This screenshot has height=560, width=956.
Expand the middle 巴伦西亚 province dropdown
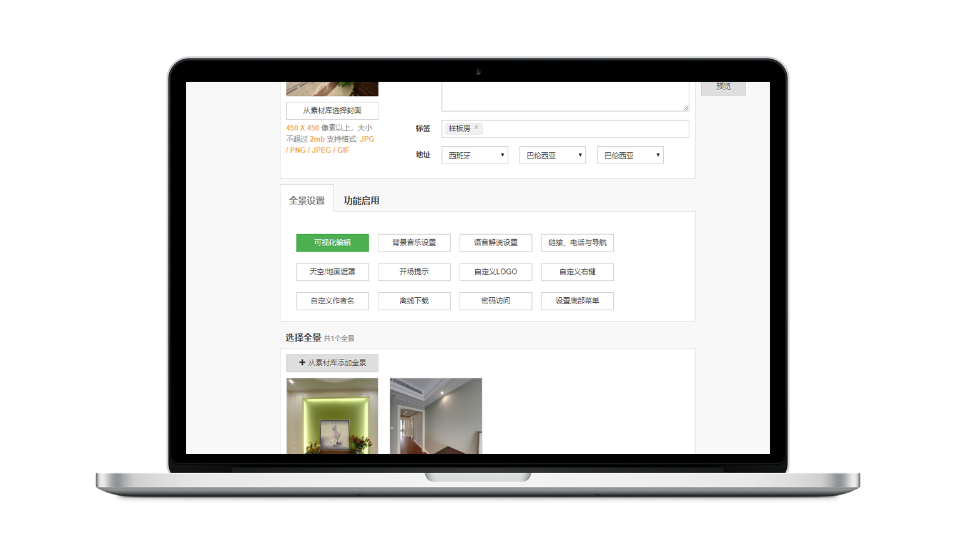coord(552,155)
